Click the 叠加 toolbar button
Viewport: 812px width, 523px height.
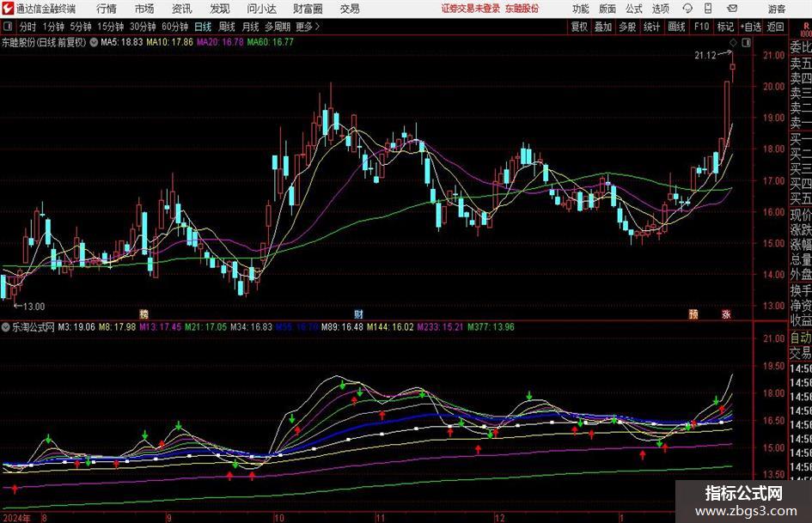tap(603, 27)
